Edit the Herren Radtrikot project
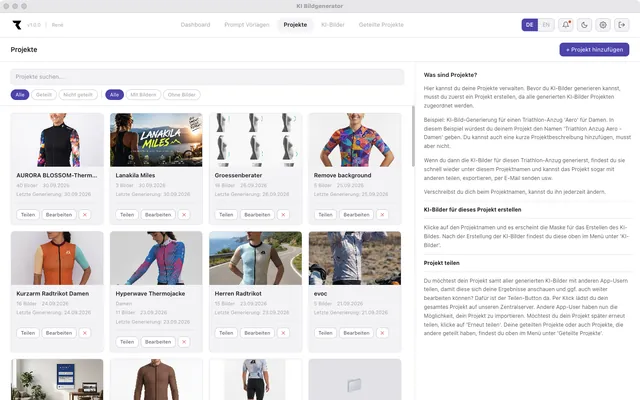The width and height of the screenshot is (640, 400). [257, 333]
